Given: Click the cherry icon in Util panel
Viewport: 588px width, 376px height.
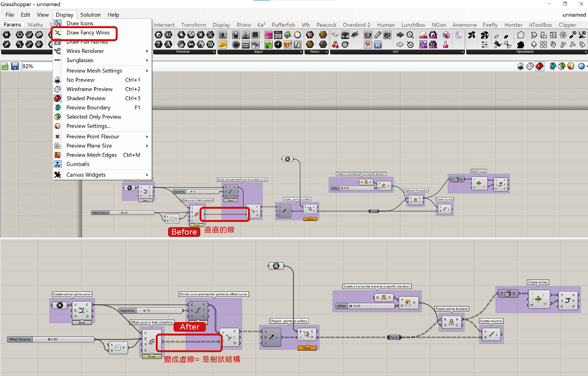Looking at the screenshot, I should [335, 44].
